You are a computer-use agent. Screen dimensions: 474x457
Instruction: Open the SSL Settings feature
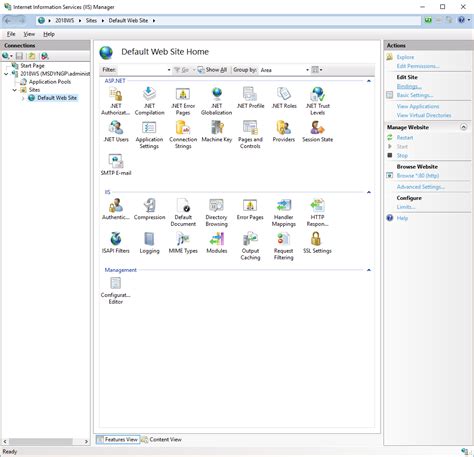(318, 243)
